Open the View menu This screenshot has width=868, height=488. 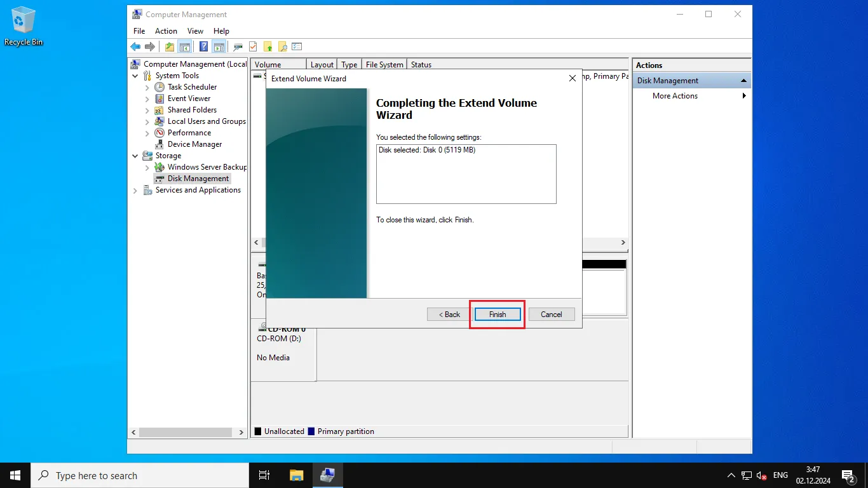[x=195, y=31]
